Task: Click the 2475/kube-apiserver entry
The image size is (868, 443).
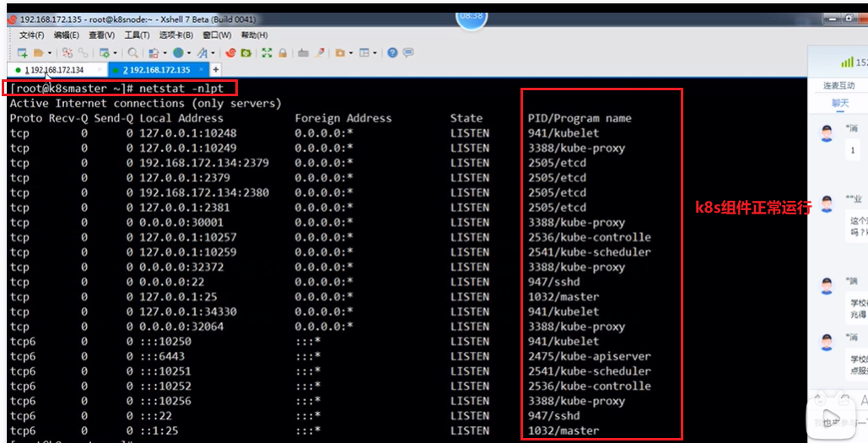Action: point(590,356)
